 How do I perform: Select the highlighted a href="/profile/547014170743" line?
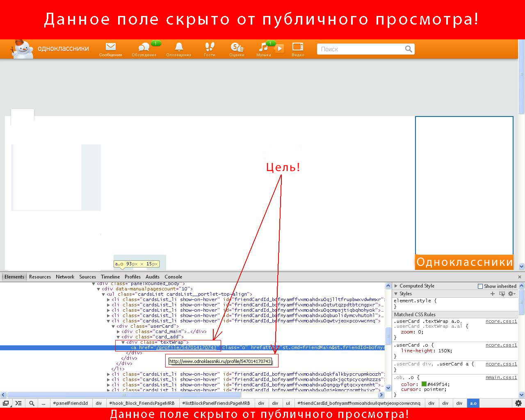192,347
